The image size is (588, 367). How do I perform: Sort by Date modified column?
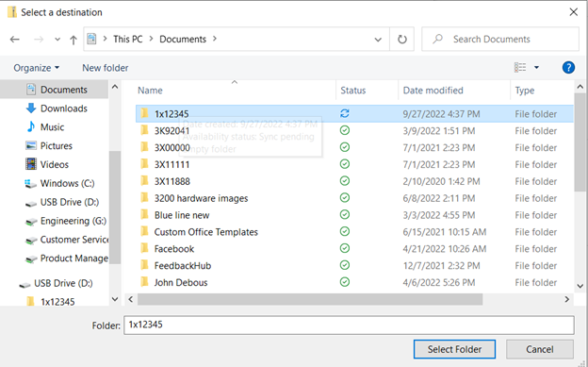433,91
